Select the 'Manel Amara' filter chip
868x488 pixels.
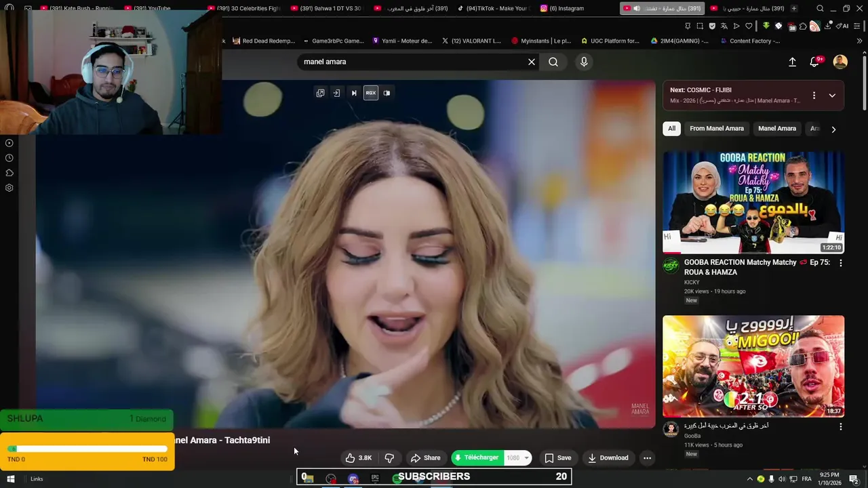point(777,128)
